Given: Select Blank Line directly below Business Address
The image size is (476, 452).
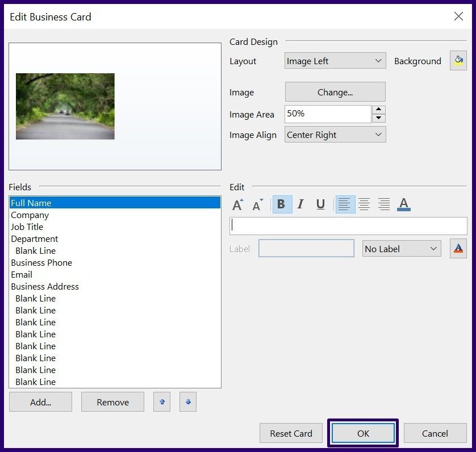Looking at the screenshot, I should click(115, 298).
